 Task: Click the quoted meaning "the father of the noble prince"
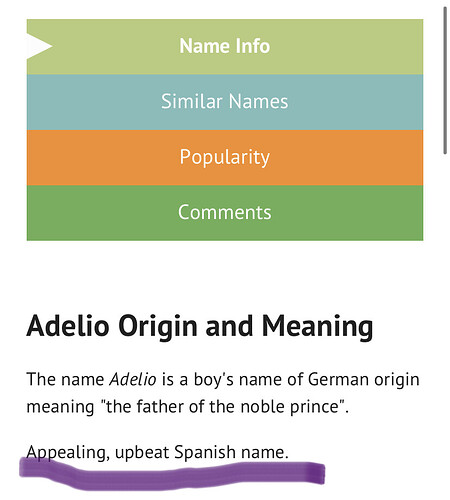click(223, 407)
